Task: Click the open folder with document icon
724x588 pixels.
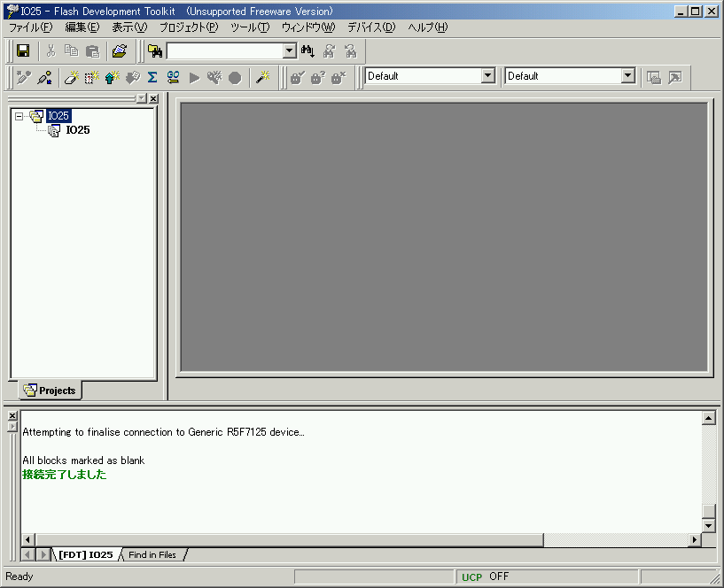Action: [x=120, y=50]
